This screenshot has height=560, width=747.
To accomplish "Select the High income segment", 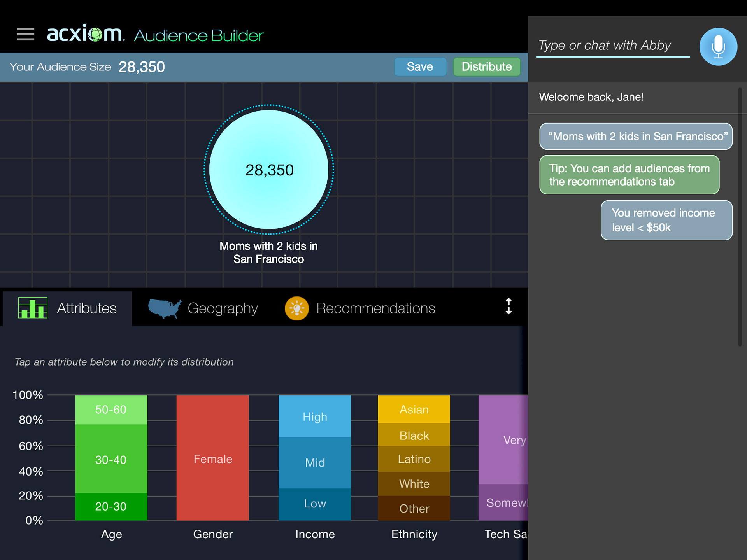I will coord(314,416).
